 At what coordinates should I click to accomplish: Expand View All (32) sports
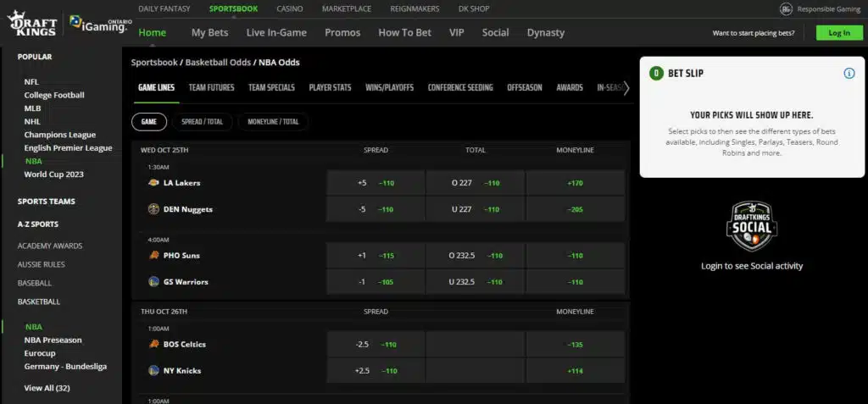[x=47, y=389]
